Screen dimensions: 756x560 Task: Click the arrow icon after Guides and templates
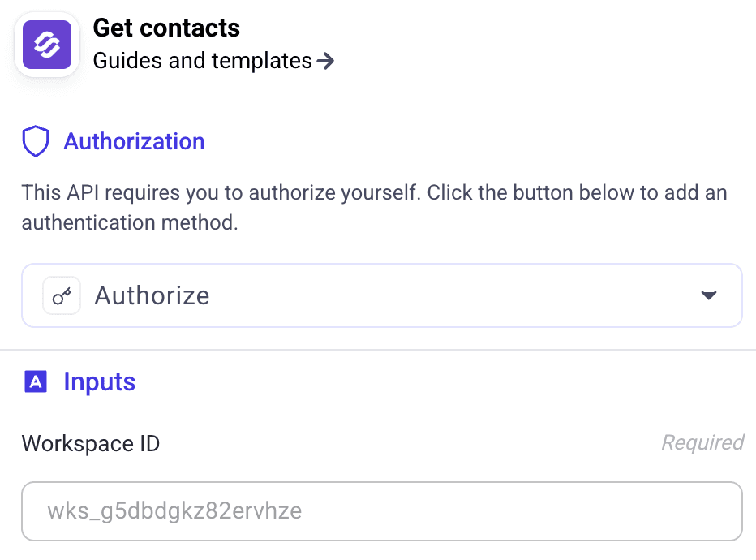click(326, 60)
